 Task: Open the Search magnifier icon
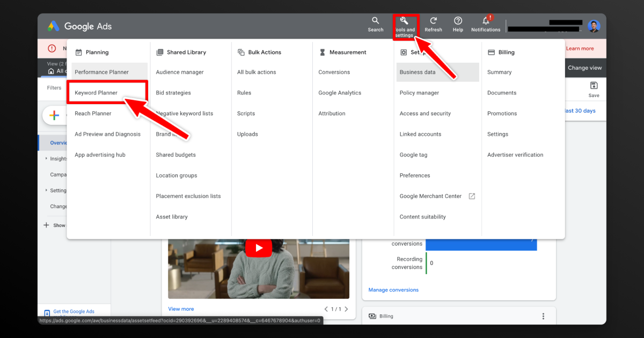pos(376,21)
